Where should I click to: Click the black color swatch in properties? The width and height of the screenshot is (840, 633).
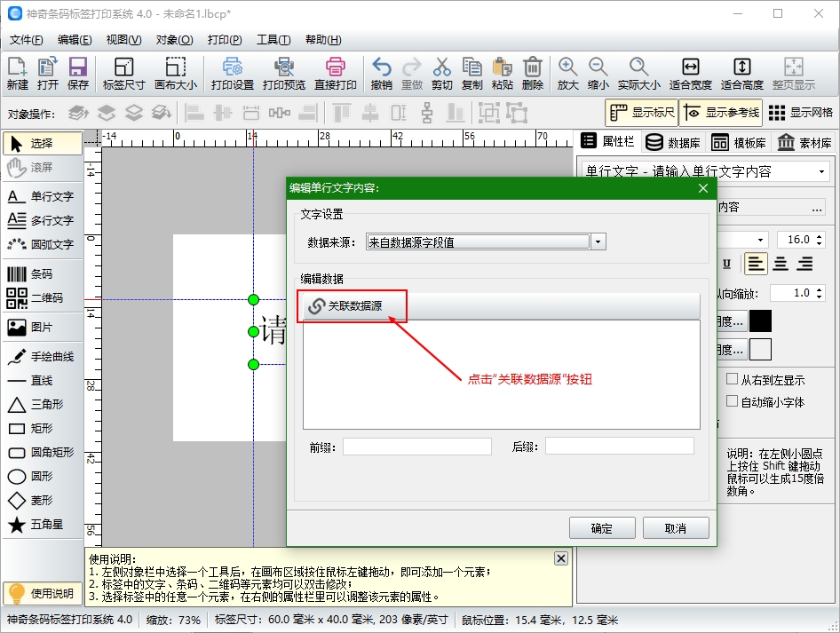point(760,321)
